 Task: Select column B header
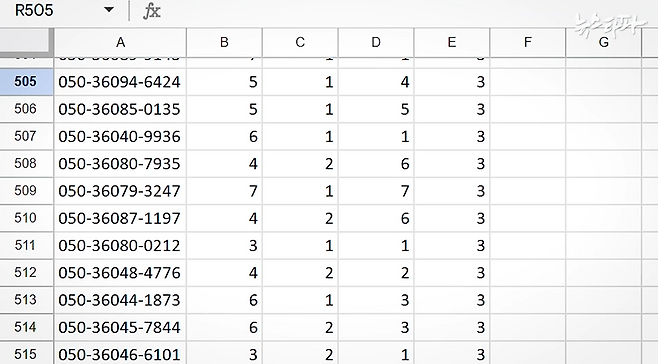225,42
